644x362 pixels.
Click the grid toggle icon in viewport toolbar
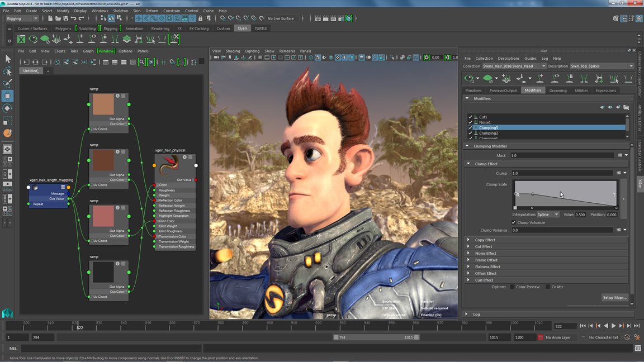click(x=260, y=58)
